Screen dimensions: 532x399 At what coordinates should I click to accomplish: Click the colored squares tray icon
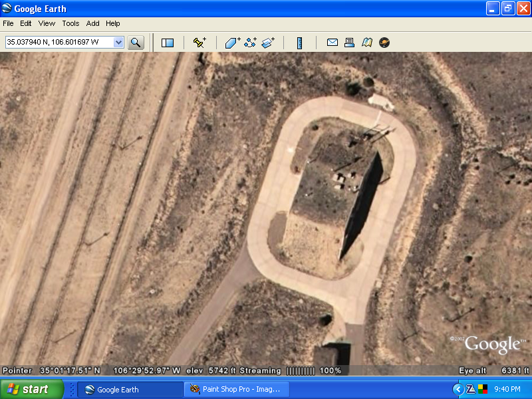(483, 389)
